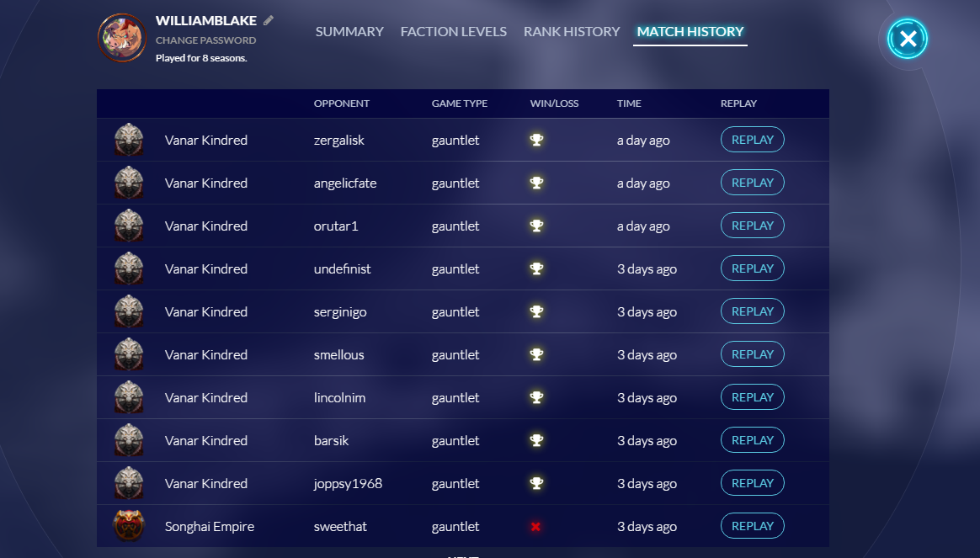View replay of sweethat match

[x=753, y=525]
